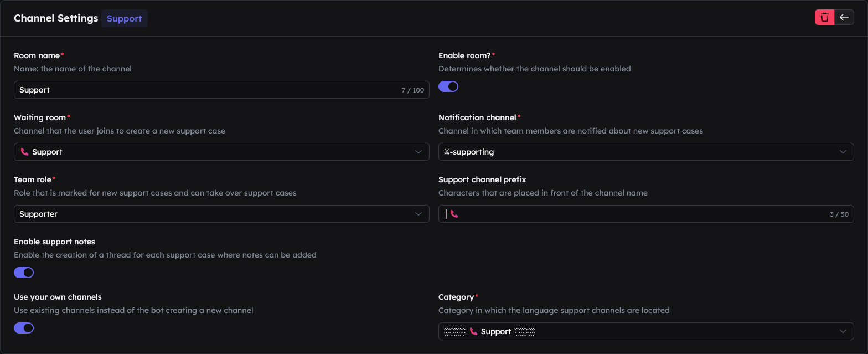Click the Channel Settings heading

tap(56, 18)
